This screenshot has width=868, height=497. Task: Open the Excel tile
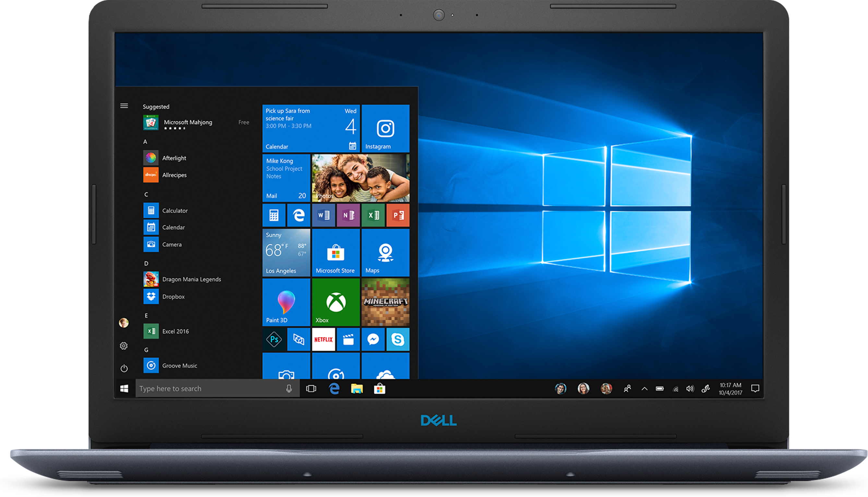[x=373, y=215]
